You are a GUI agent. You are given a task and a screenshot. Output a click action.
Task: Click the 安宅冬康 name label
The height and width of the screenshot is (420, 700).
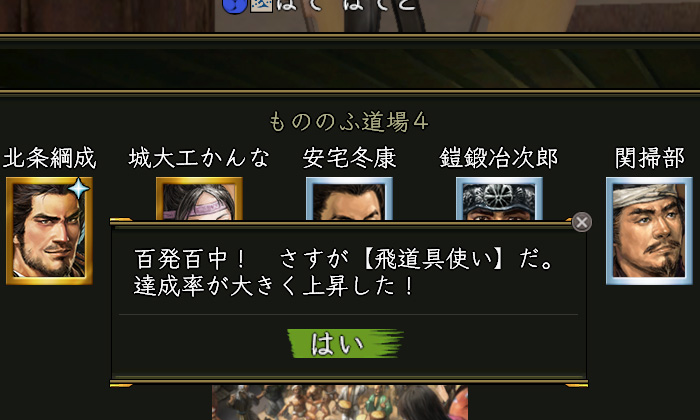pos(349,158)
